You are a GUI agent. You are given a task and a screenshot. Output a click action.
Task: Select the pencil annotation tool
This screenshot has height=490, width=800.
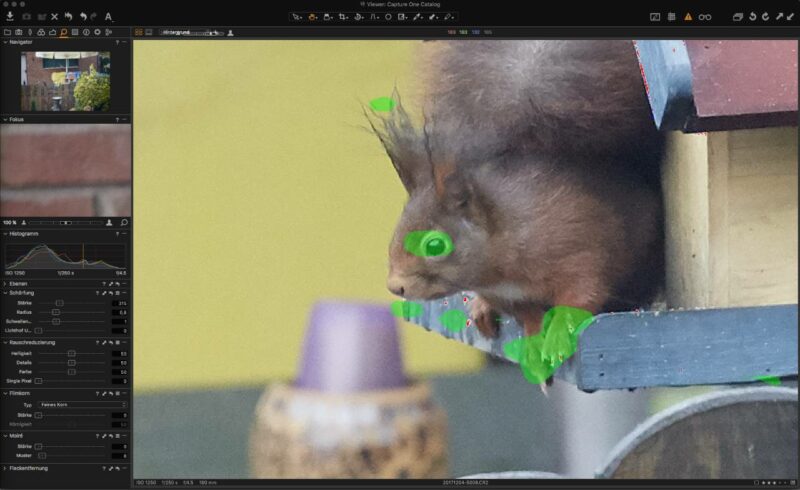448,17
